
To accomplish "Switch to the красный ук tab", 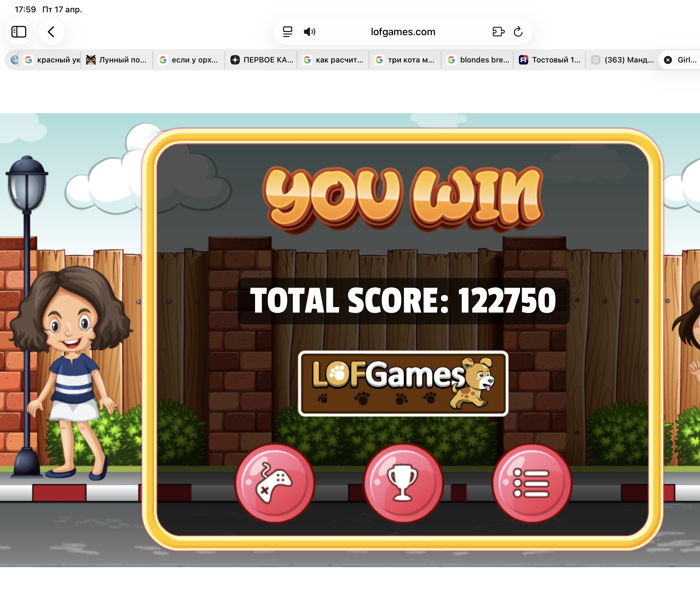I will tap(53, 60).
